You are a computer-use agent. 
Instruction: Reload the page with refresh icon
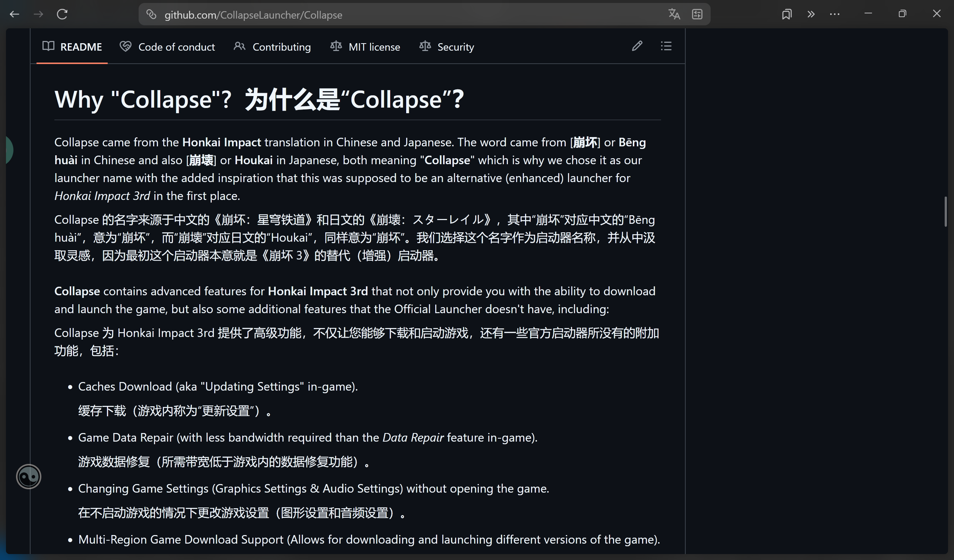click(62, 15)
